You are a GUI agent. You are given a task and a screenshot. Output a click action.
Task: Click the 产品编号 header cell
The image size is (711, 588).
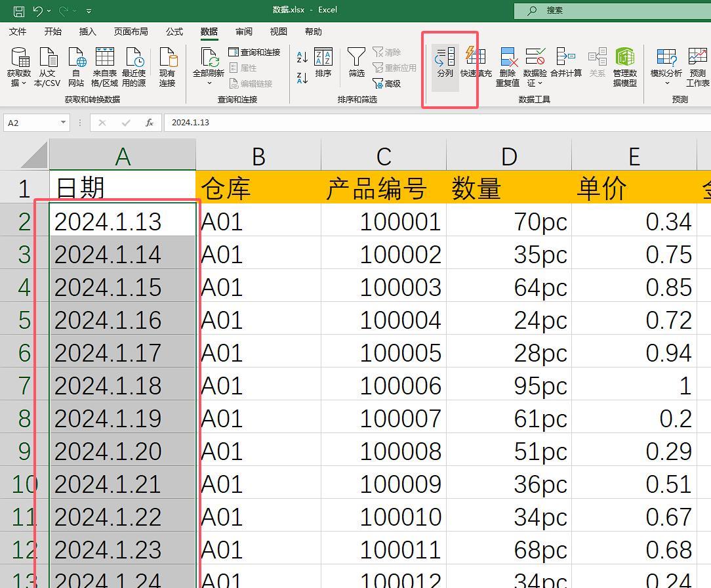(x=384, y=187)
